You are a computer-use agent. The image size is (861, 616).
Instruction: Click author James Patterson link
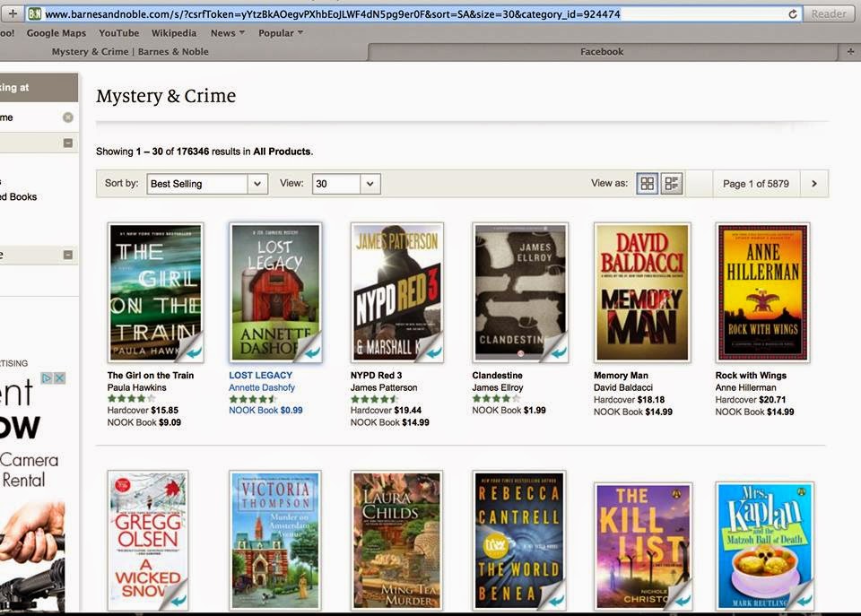point(384,387)
